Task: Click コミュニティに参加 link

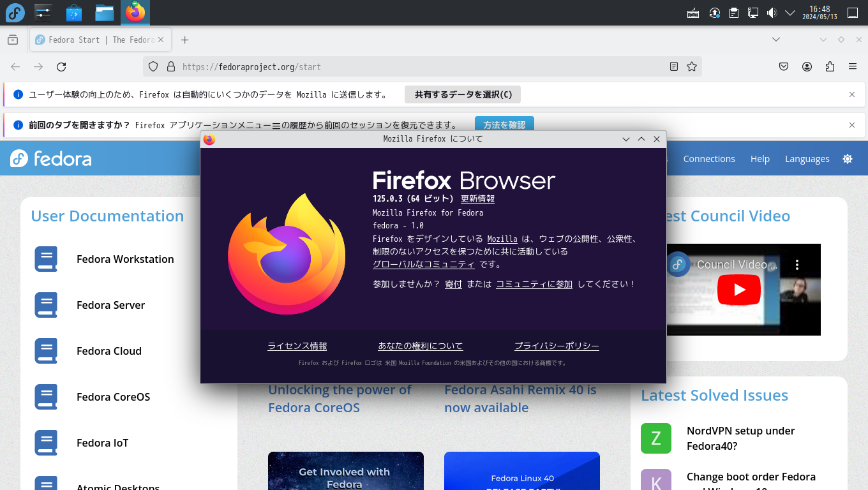Action: tap(534, 285)
